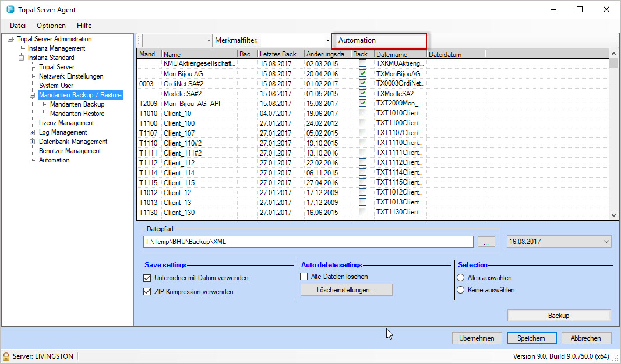Click the Topal app icon in title bar
This screenshot has width=621, height=364.
(10, 10)
